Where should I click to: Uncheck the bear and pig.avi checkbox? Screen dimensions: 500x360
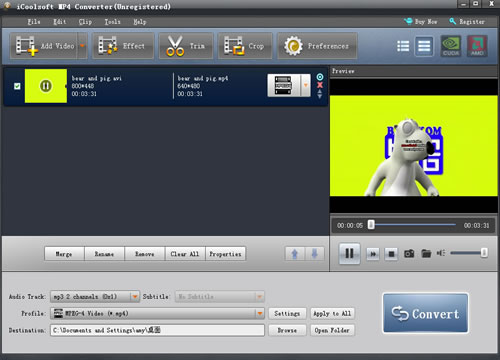point(17,86)
